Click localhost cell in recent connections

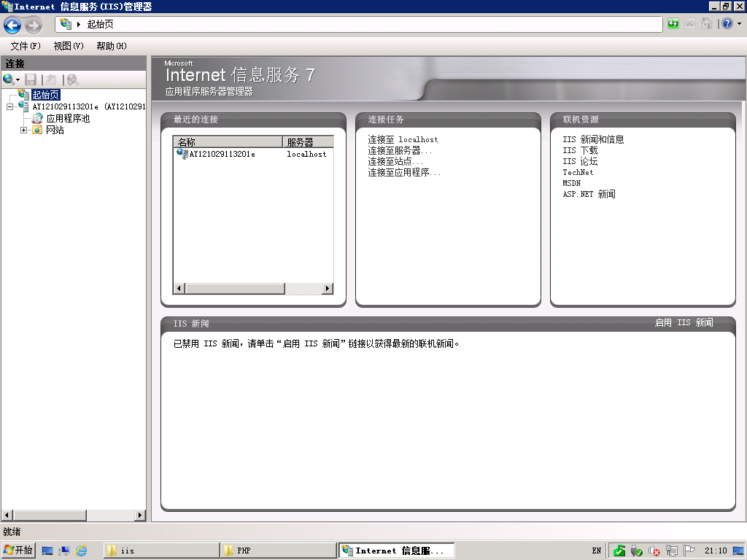306,155
